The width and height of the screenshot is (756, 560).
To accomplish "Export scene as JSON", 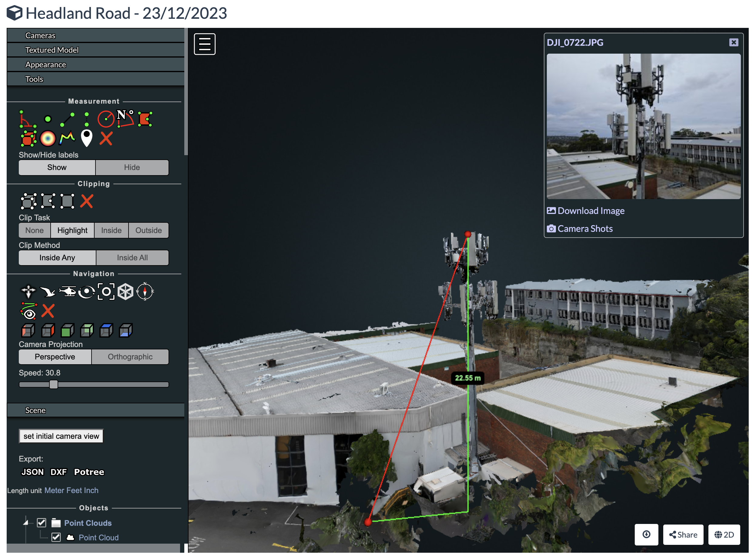I will click(x=32, y=472).
